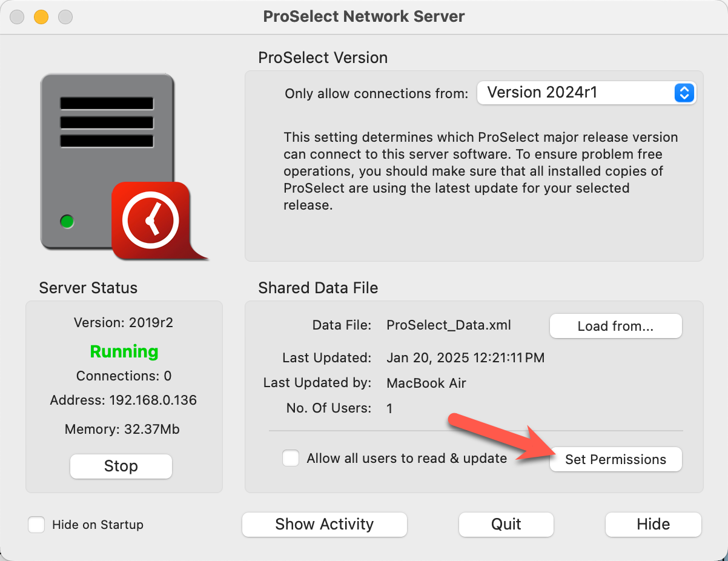Click the red ProSelect clock logo

(x=151, y=221)
